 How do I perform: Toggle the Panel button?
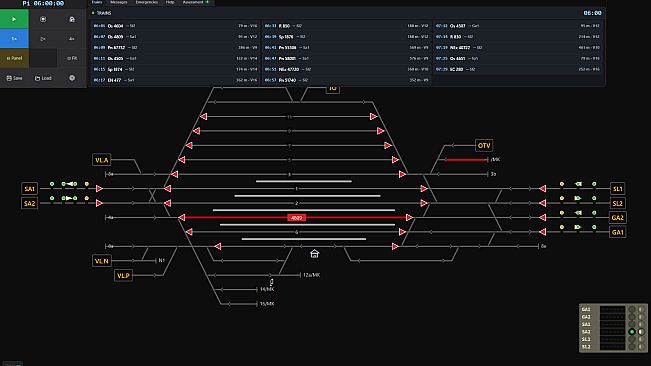click(x=14, y=58)
